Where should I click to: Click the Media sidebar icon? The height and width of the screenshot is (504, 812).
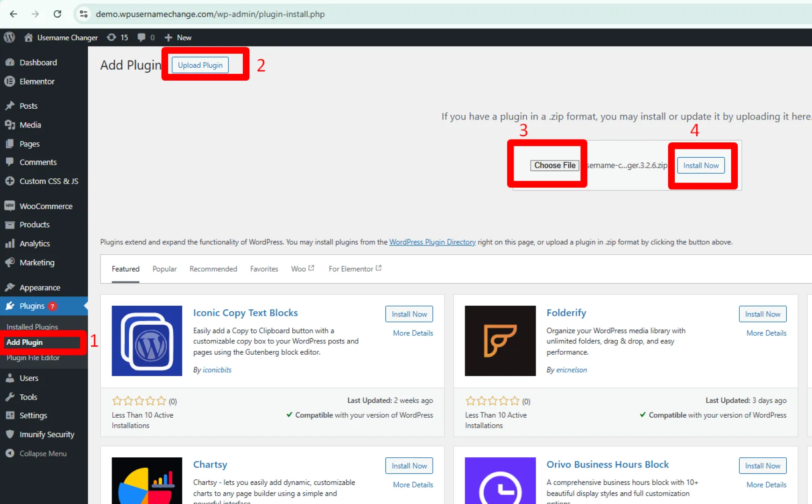click(10, 125)
